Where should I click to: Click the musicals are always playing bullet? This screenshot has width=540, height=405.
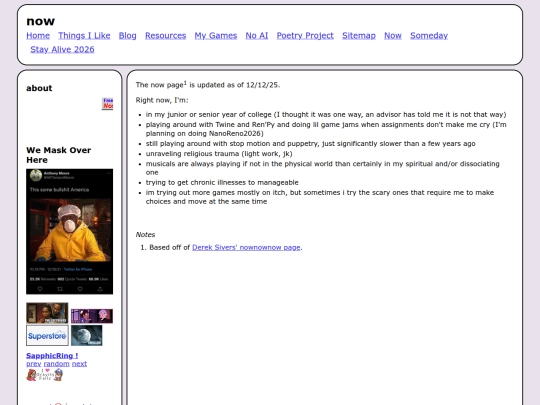(x=322, y=168)
